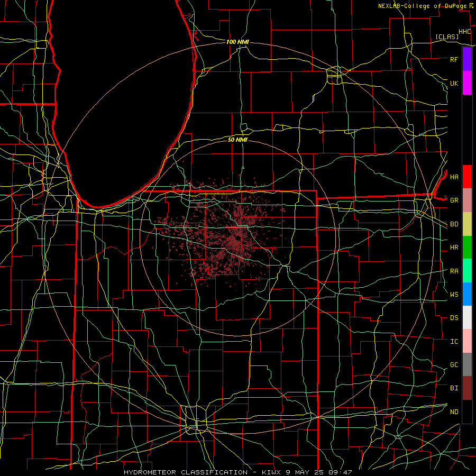
Task: Pick the RA light green legend swatch
Action: coord(467,271)
